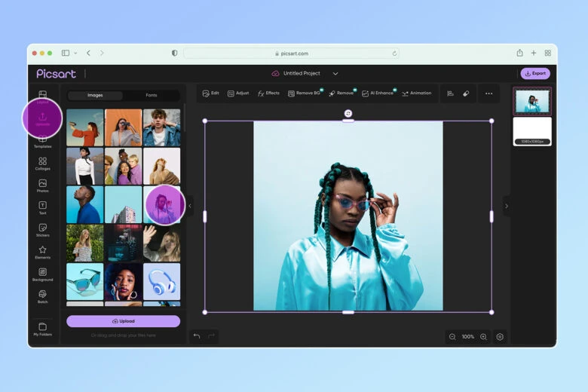588x392 pixels.
Task: Collapse the left images panel
Action: point(190,206)
